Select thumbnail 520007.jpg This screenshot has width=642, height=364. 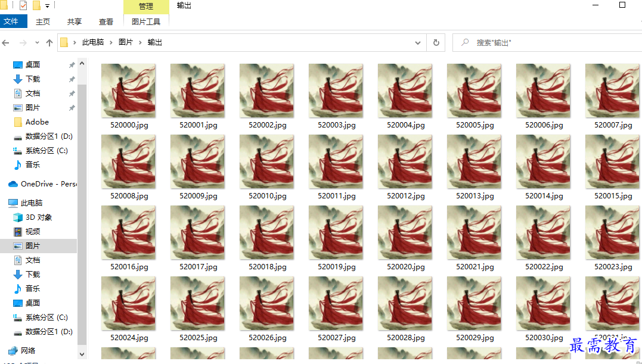613,91
